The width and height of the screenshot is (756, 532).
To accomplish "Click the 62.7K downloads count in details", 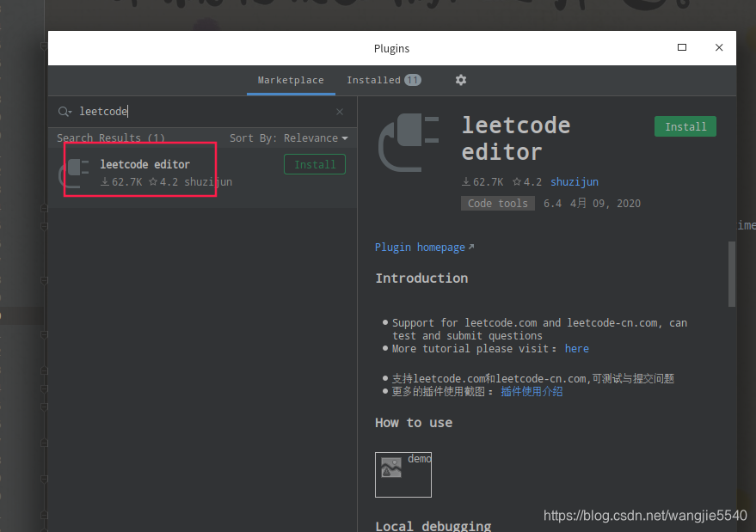I will pyautogui.click(x=482, y=182).
